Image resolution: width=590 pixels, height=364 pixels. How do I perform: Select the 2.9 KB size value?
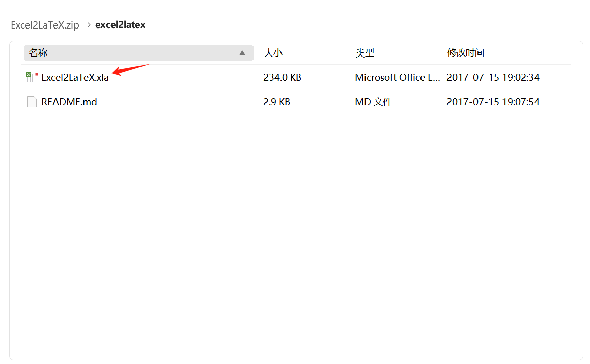point(276,101)
